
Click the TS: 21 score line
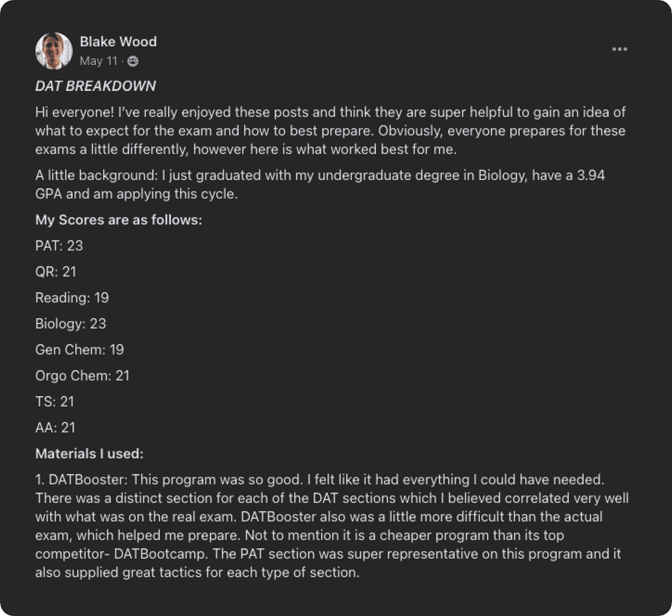coord(55,401)
